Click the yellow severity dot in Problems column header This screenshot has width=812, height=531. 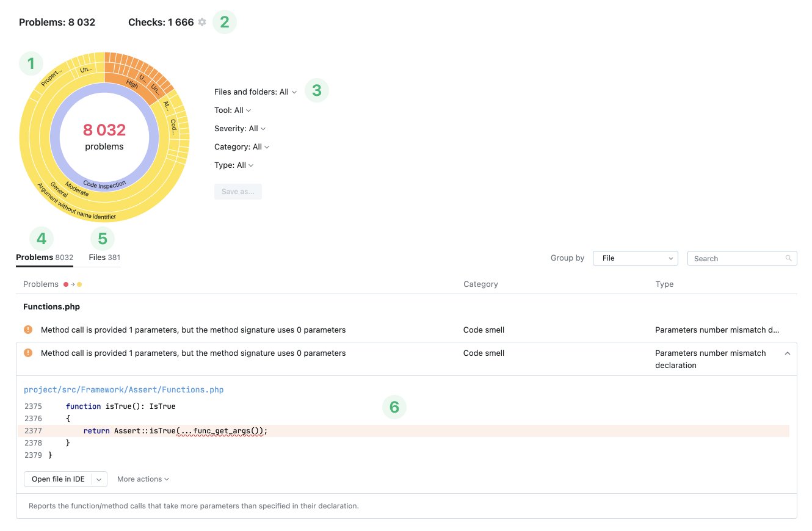tap(78, 284)
